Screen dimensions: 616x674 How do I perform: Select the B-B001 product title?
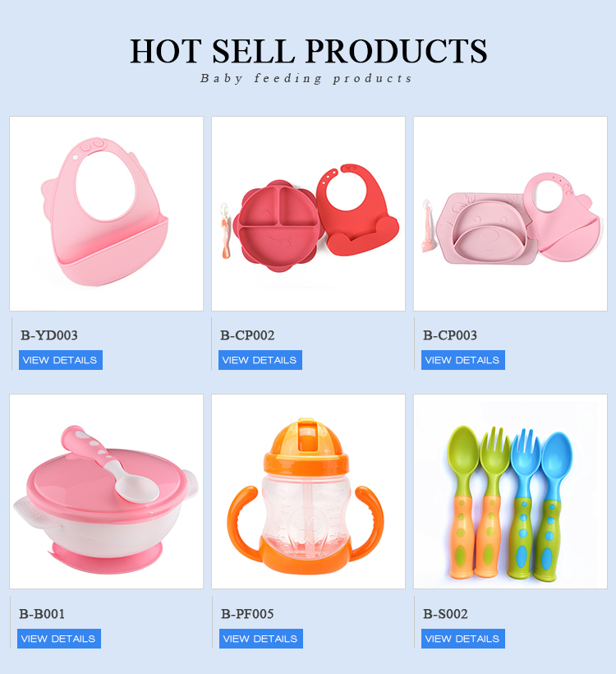coord(42,614)
